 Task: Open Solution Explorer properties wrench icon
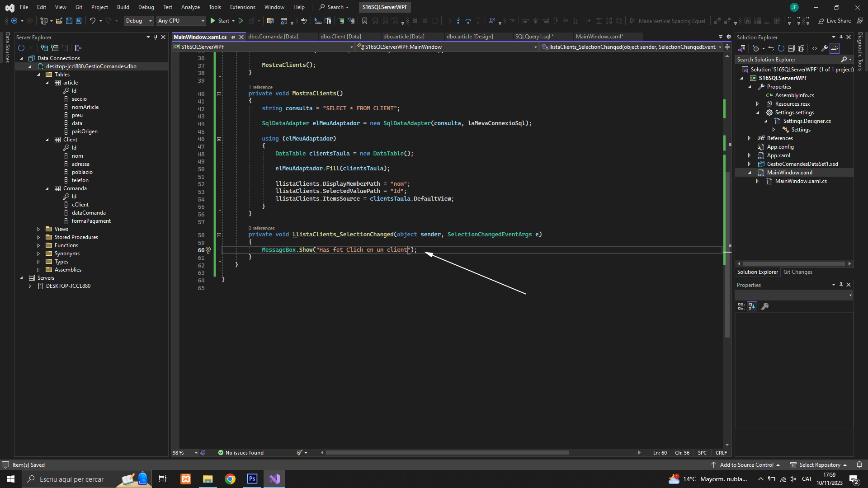[x=824, y=48]
